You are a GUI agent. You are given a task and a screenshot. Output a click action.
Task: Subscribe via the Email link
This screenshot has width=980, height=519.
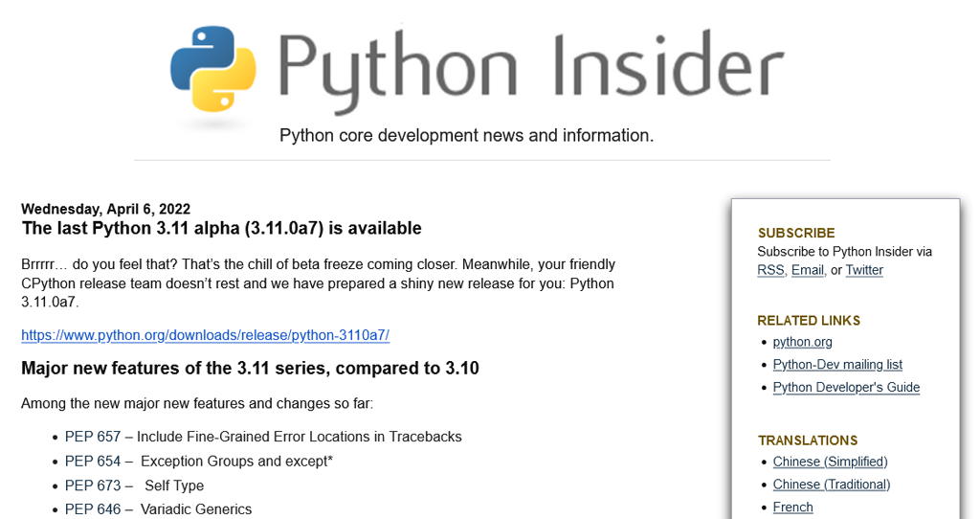(808, 270)
